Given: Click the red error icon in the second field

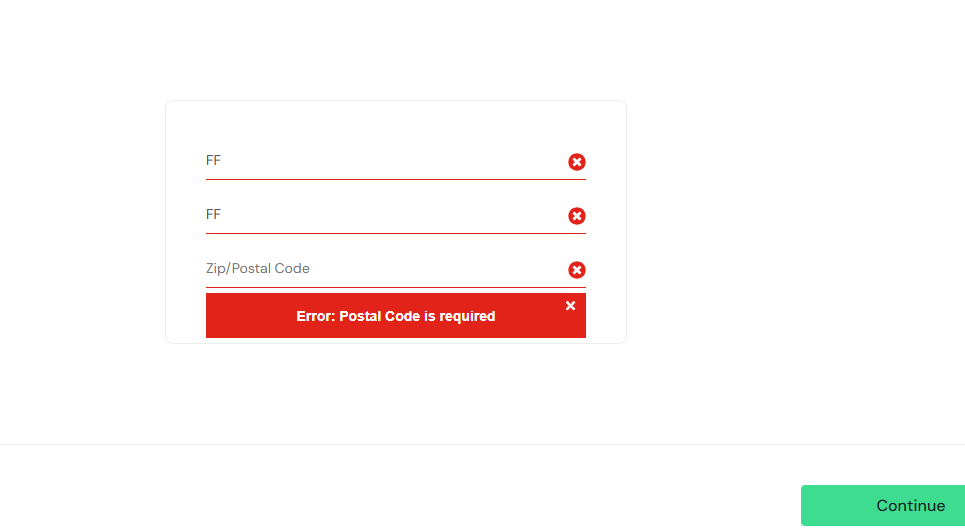Looking at the screenshot, I should pyautogui.click(x=577, y=216).
